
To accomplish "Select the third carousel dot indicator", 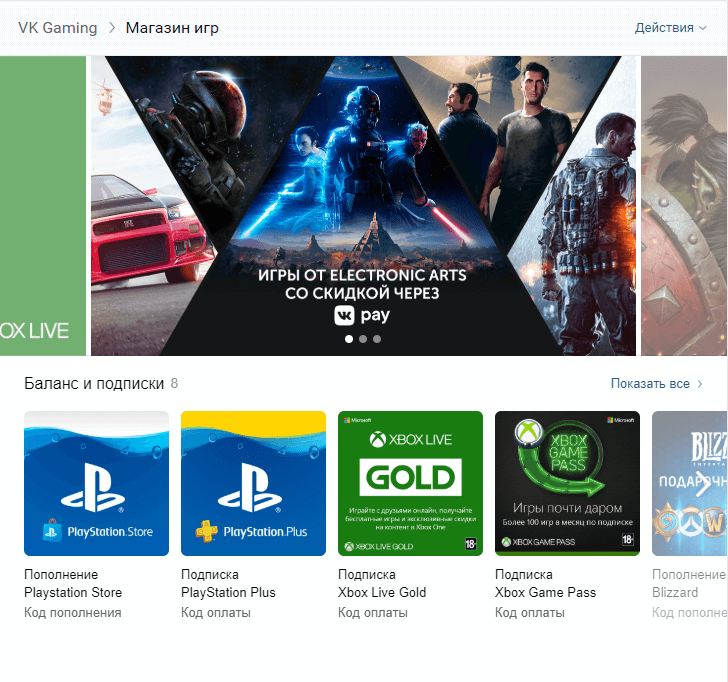I will click(377, 339).
